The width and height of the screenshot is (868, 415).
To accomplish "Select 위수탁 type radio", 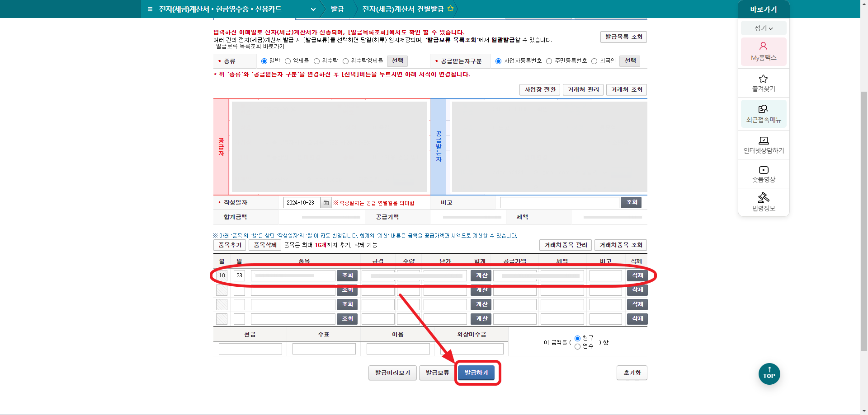I will coord(316,61).
